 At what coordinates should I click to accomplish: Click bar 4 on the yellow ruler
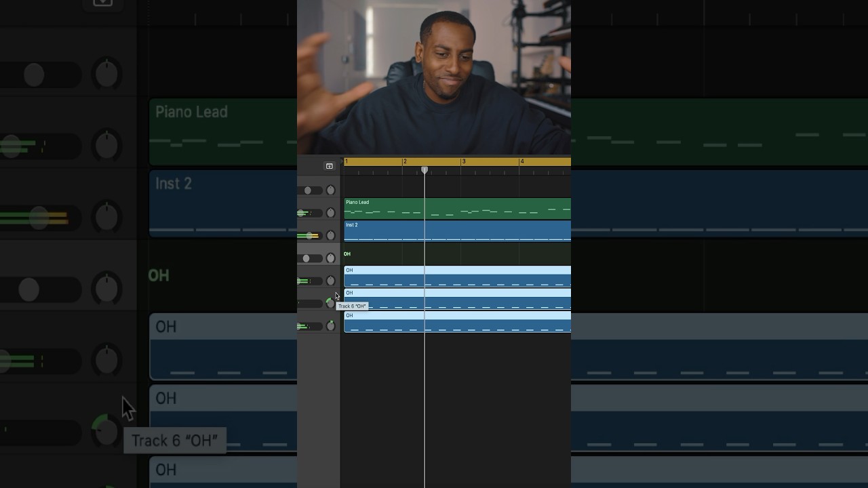tap(522, 161)
